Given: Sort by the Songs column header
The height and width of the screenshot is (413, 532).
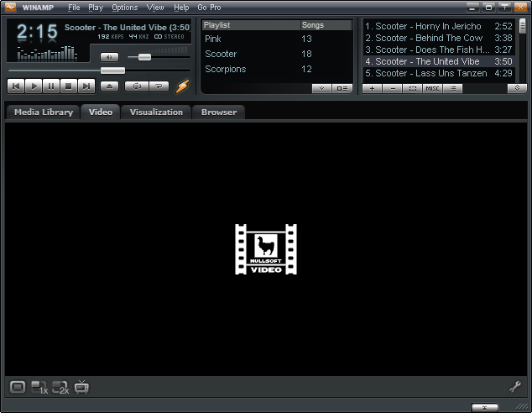Looking at the screenshot, I should 326,25.
